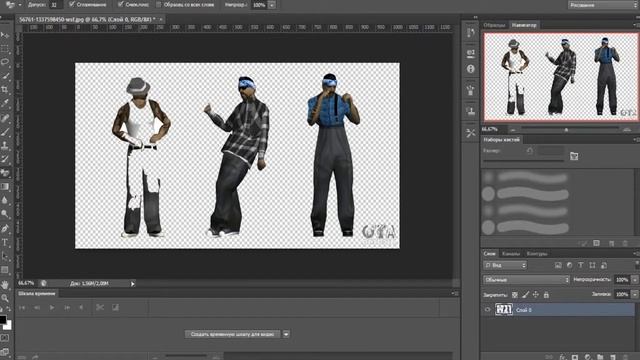Select the Healing Brush tool
Screen dimensions: 640x360
click(x=5, y=118)
